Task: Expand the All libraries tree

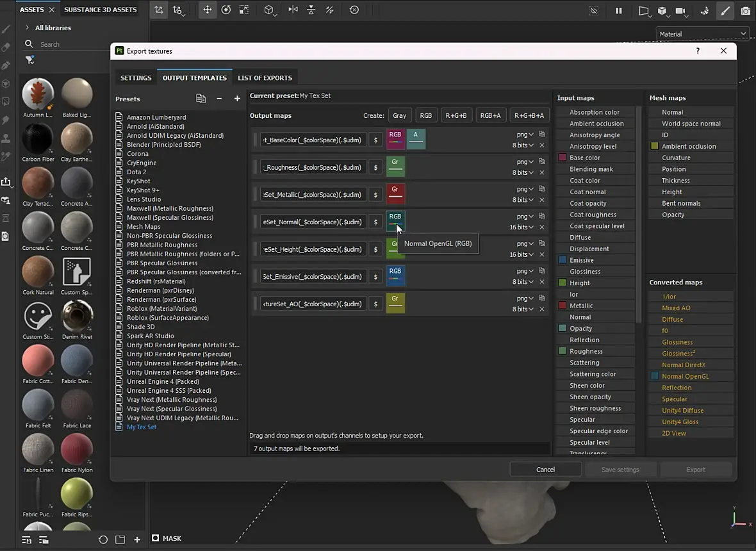Action: coord(27,28)
